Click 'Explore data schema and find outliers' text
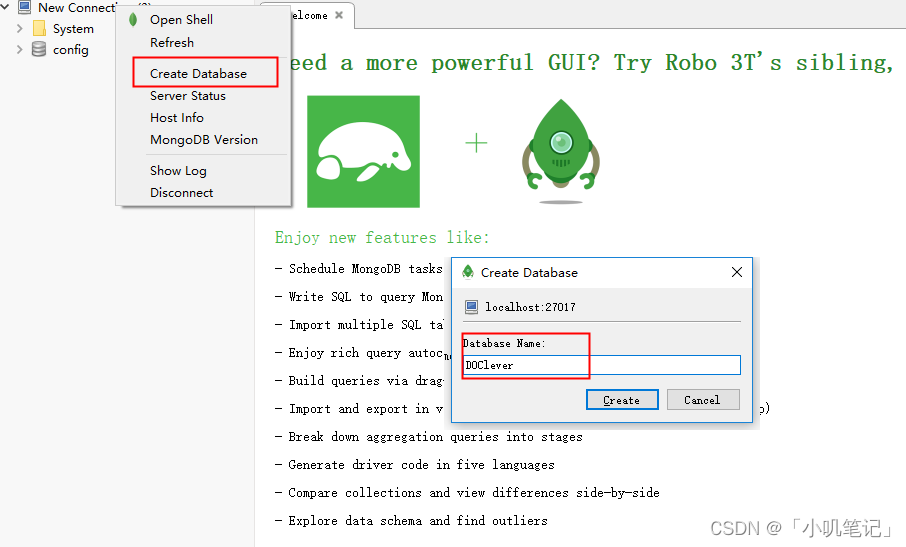The image size is (906, 547). (x=418, y=521)
